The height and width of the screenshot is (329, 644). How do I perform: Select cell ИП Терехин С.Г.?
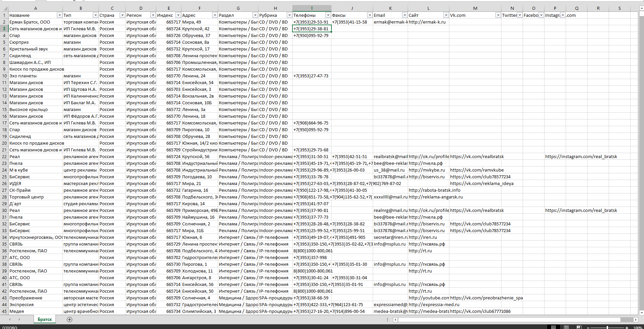pos(81,82)
